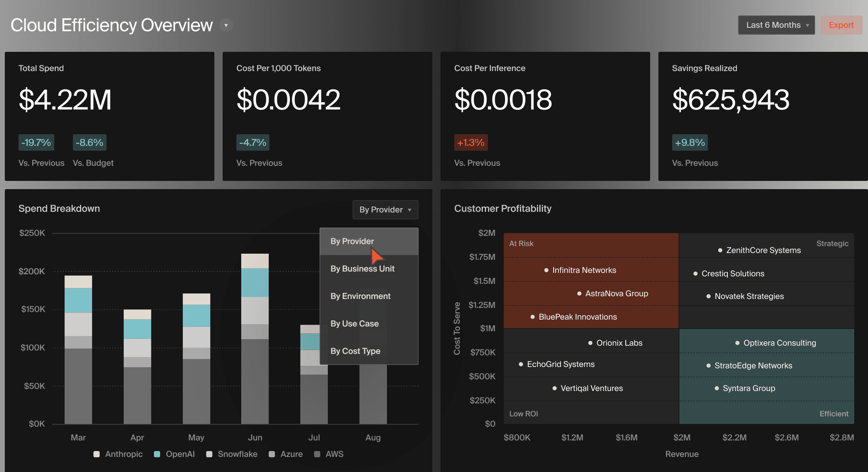This screenshot has width=868, height=472.
Task: Choose By Cost Type in the dropdown menu
Action: (355, 351)
